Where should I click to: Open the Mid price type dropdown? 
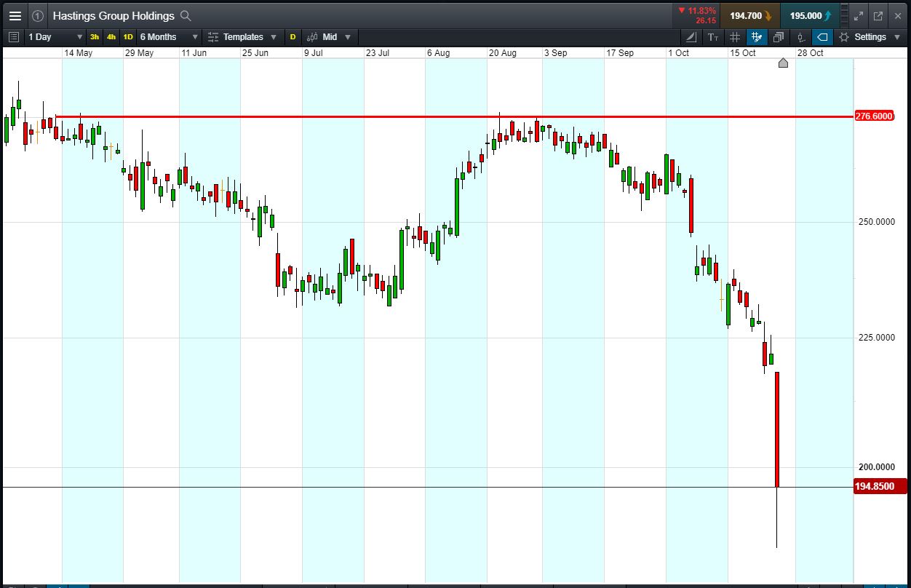click(x=329, y=37)
